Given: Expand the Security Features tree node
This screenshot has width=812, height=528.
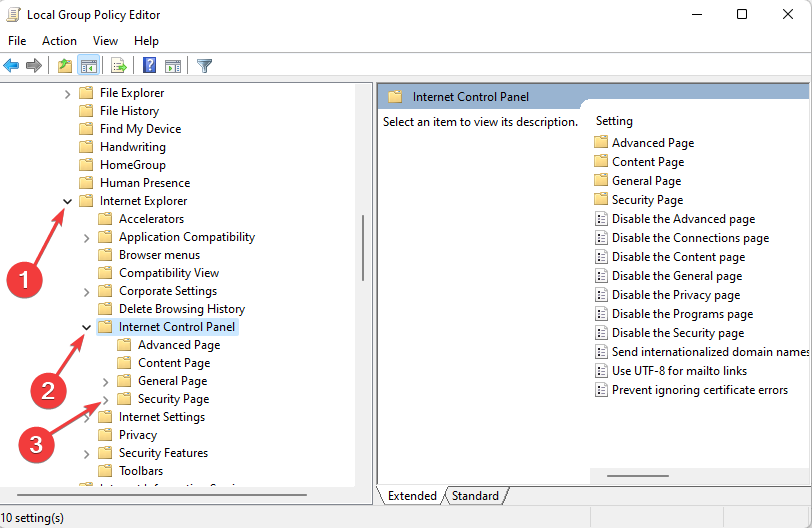Looking at the screenshot, I should point(86,454).
